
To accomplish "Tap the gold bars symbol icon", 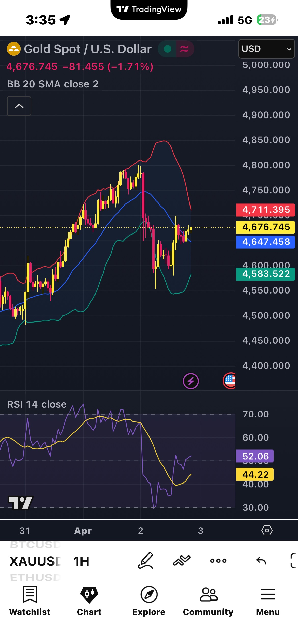I will (13, 49).
